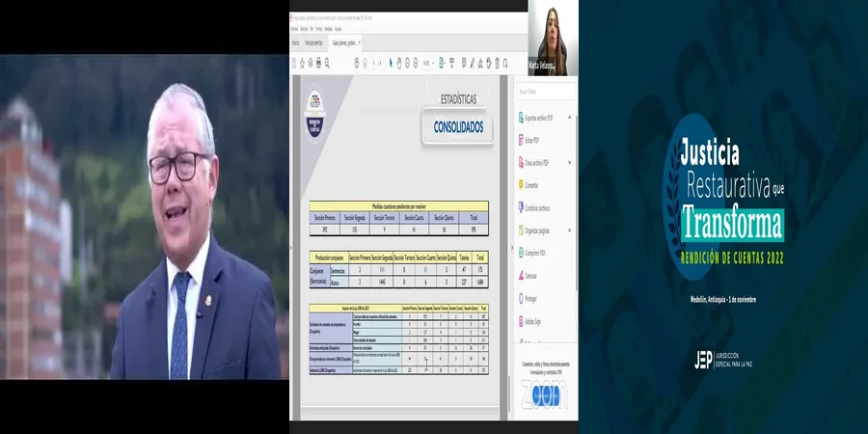Click the blue button below the tools list

(x=546, y=395)
